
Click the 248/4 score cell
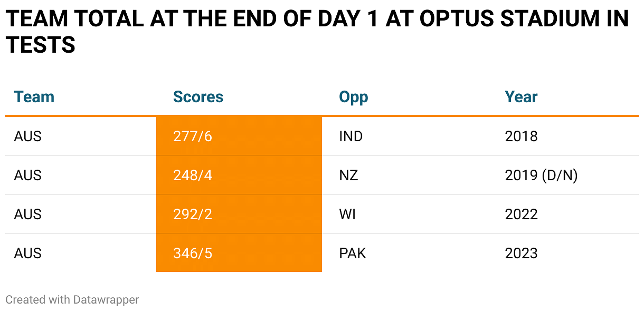pos(193,175)
